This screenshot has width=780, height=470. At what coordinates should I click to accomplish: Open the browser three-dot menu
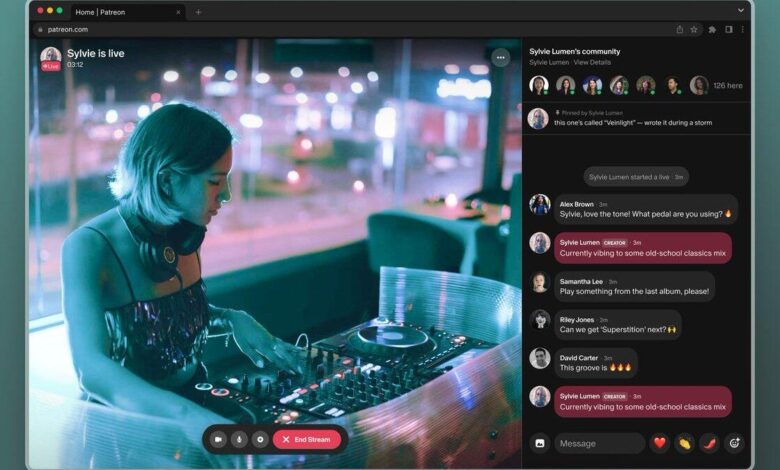coord(742,29)
